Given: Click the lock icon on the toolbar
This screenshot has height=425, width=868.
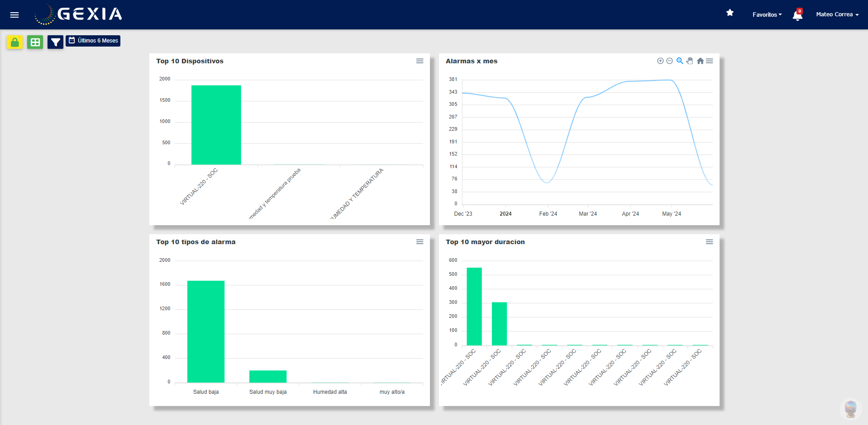Looking at the screenshot, I should click(14, 42).
